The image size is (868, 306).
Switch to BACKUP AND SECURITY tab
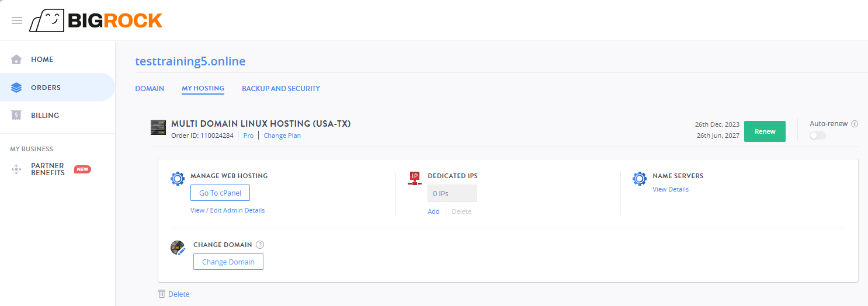coord(281,89)
